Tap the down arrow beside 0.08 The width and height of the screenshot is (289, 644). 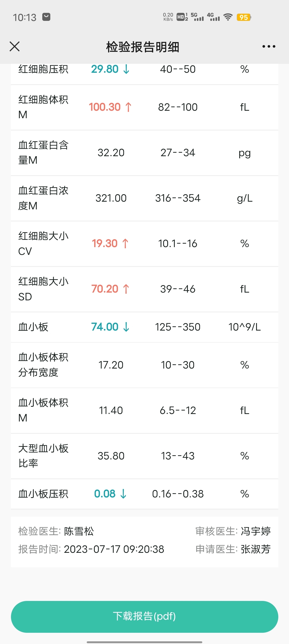click(x=123, y=494)
